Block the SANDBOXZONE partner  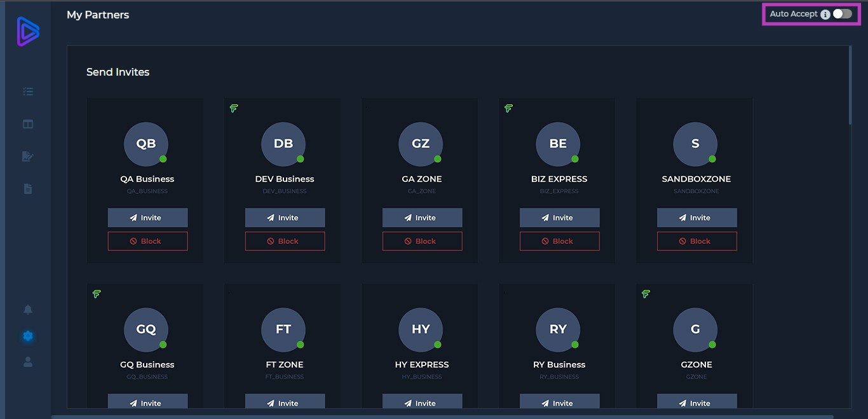[696, 241]
